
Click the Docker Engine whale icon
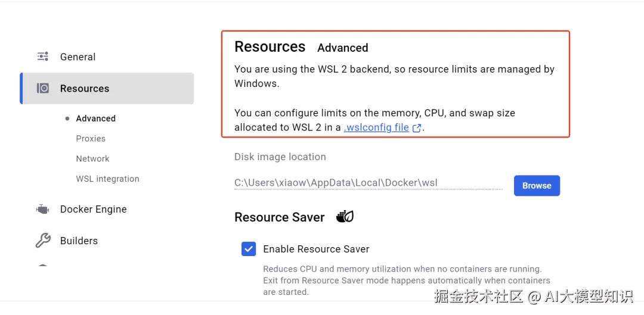click(x=43, y=209)
